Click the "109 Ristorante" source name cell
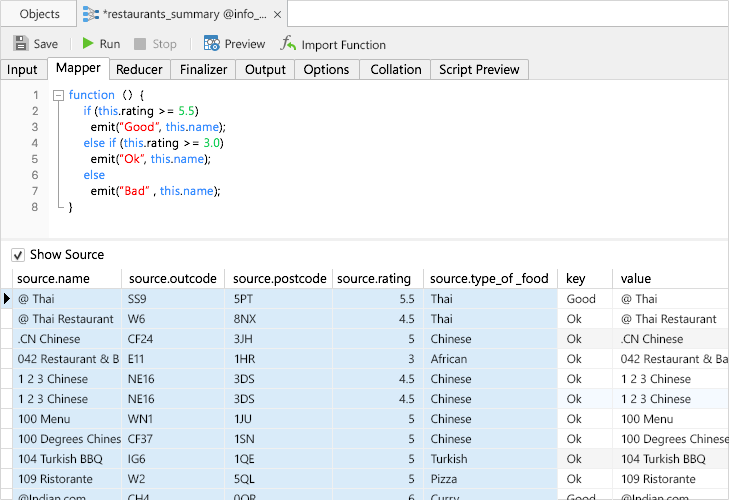Screen dimensions: 729x500 pos(67,479)
